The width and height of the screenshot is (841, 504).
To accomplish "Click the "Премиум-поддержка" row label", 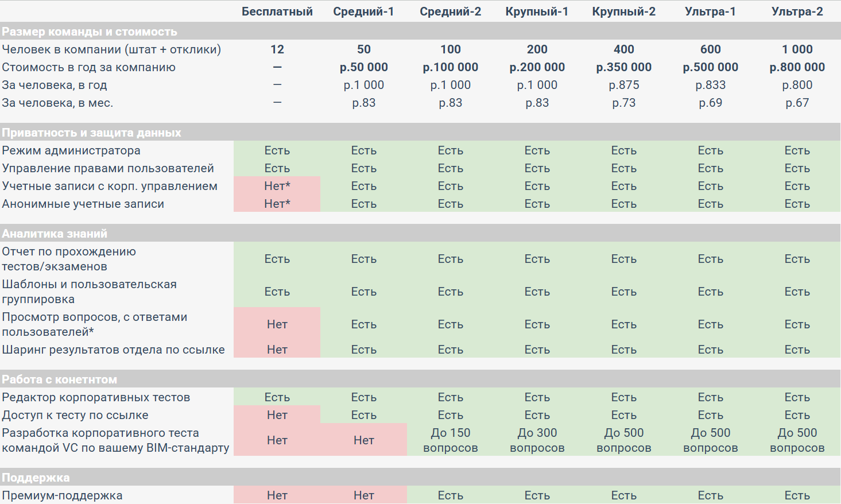I will click(x=62, y=495).
